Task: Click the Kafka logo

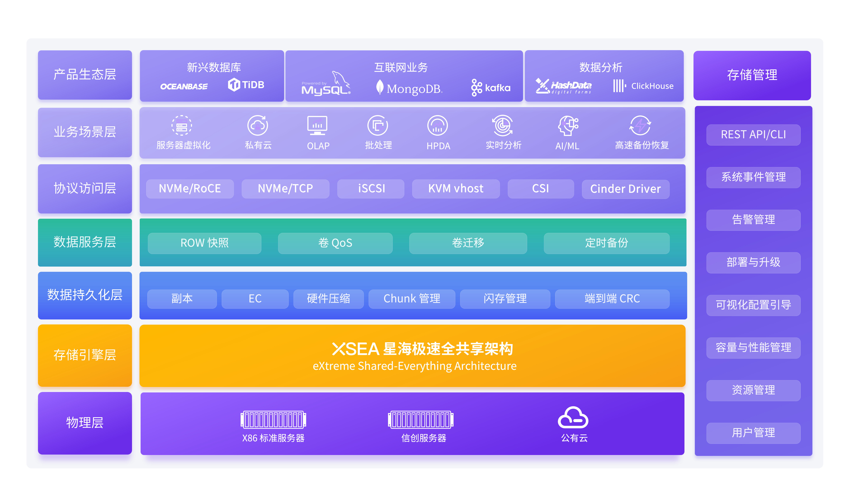Action: tap(491, 88)
